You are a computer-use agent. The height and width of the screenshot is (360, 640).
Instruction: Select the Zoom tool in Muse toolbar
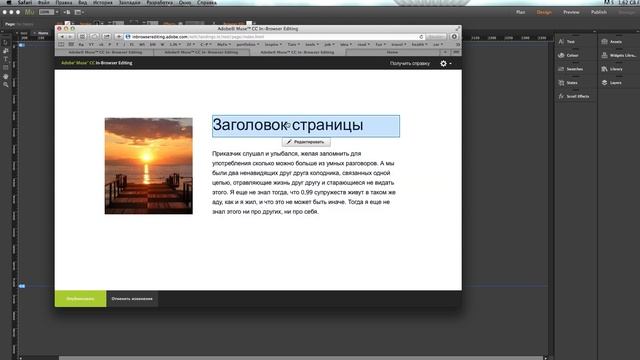click(x=5, y=85)
